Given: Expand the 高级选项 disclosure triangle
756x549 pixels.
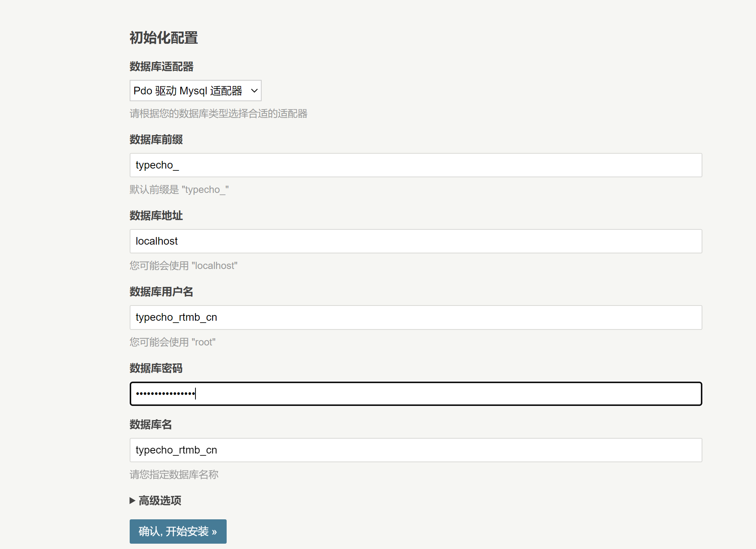Looking at the screenshot, I should (133, 500).
